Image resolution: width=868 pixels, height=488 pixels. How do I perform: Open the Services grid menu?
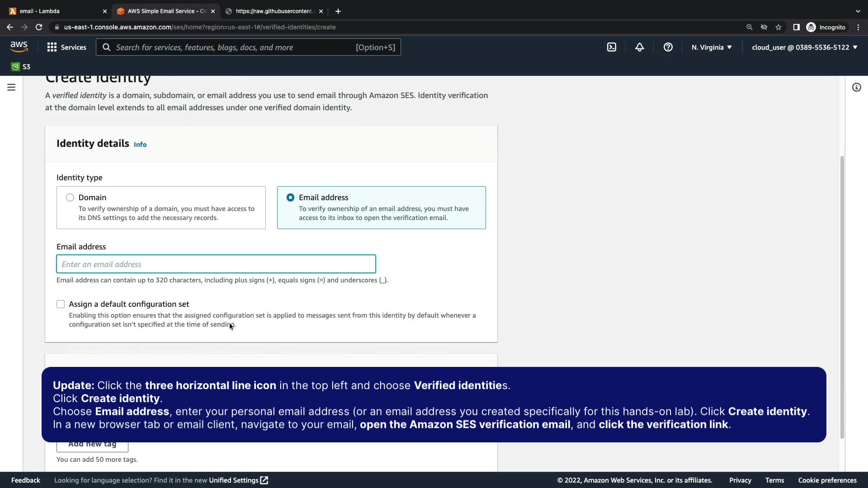66,47
